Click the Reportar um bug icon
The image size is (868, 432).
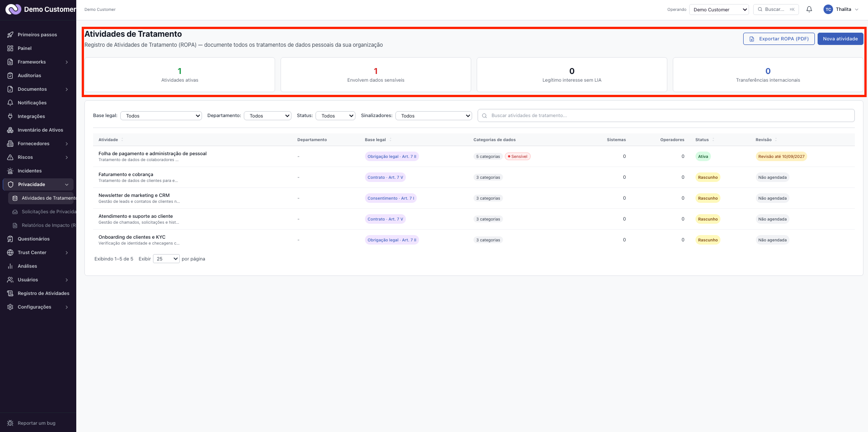(10, 423)
